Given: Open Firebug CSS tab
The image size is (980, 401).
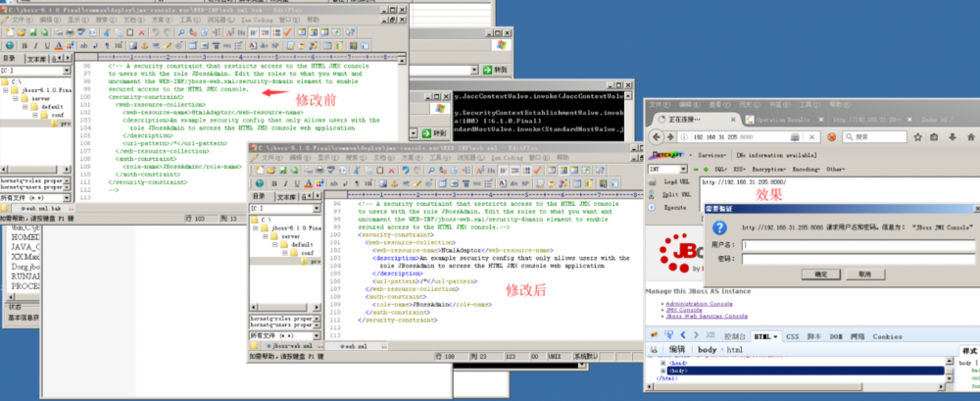Looking at the screenshot, I should (793, 336).
